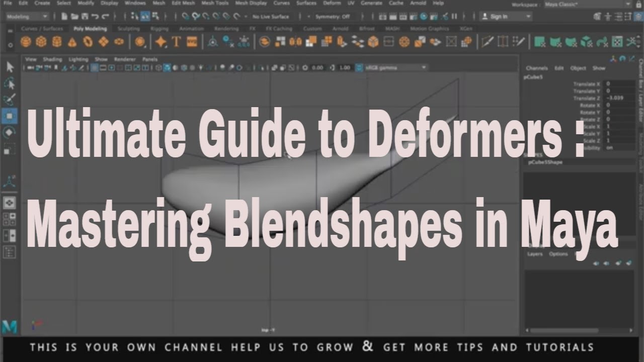Click the Maya logo at the panel bottom-left
This screenshot has width=644, height=362.
coord(10,327)
